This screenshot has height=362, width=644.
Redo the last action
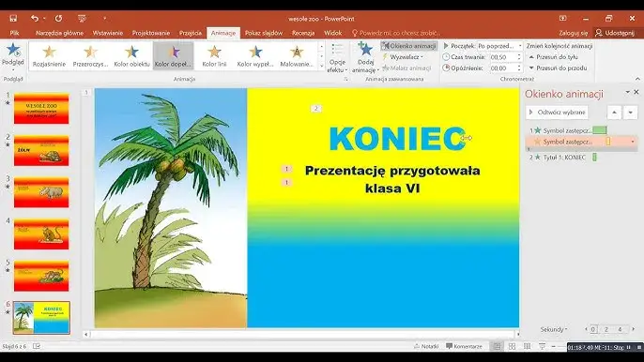coord(59,19)
